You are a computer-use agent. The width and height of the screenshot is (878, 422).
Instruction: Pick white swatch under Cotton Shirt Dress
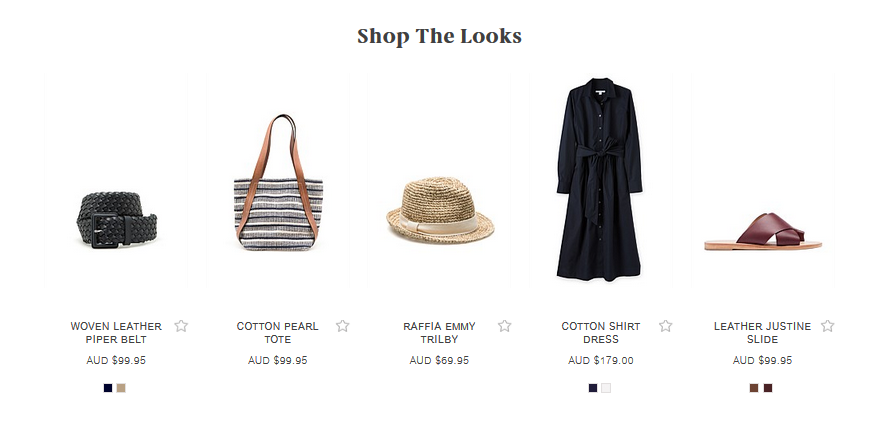pos(606,388)
